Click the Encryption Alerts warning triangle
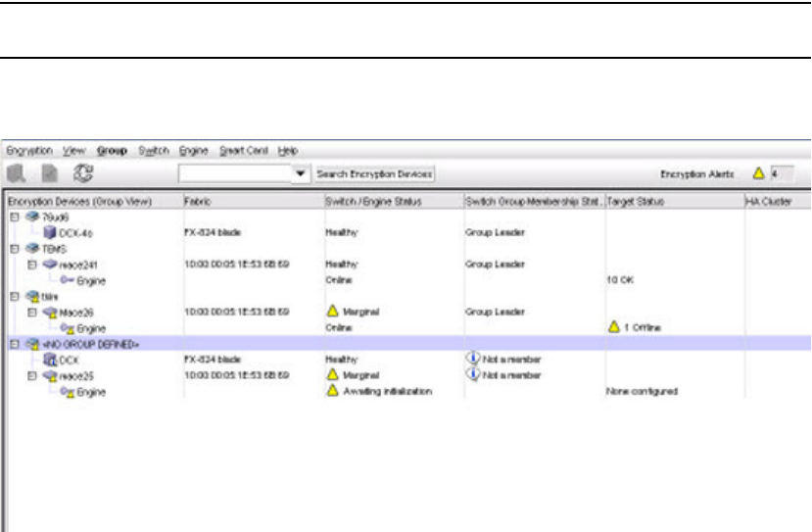The height and width of the screenshot is (532, 812). (757, 173)
